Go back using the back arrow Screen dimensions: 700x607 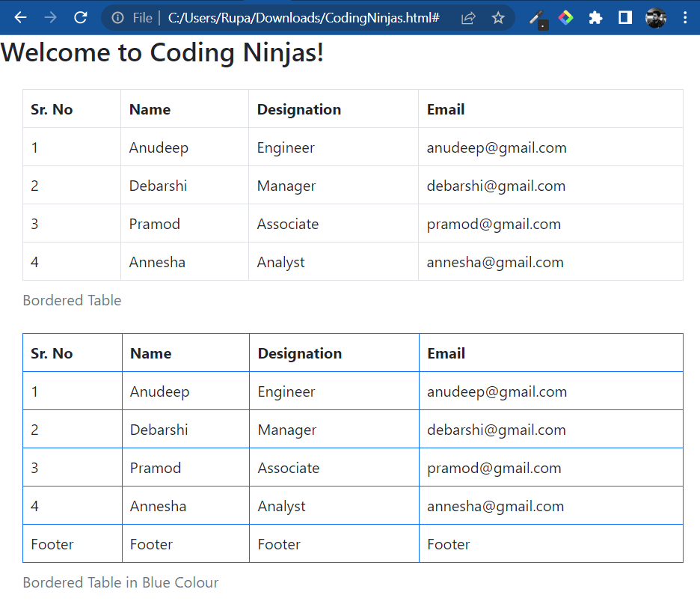[20, 16]
